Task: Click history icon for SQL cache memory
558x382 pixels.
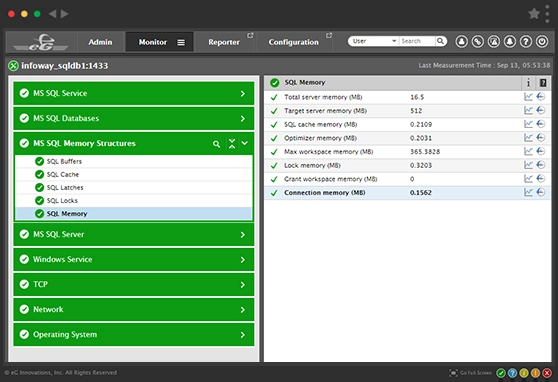Action: 541,124
